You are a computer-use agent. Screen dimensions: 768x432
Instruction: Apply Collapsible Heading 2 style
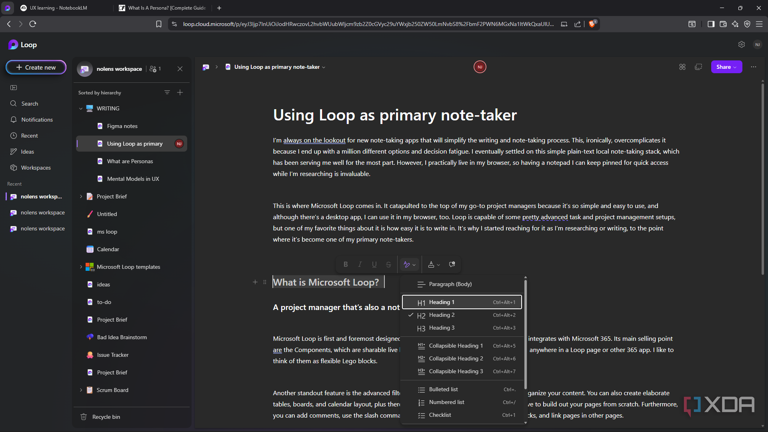[x=462, y=359]
